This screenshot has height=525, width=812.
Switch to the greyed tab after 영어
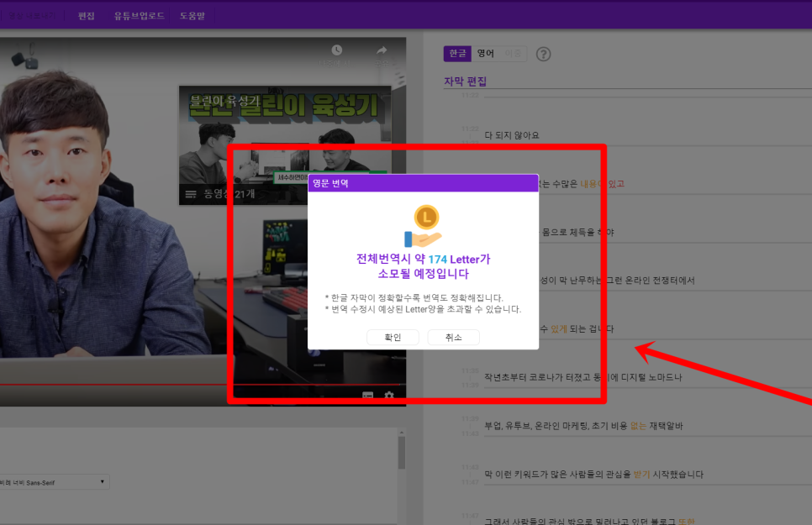513,53
